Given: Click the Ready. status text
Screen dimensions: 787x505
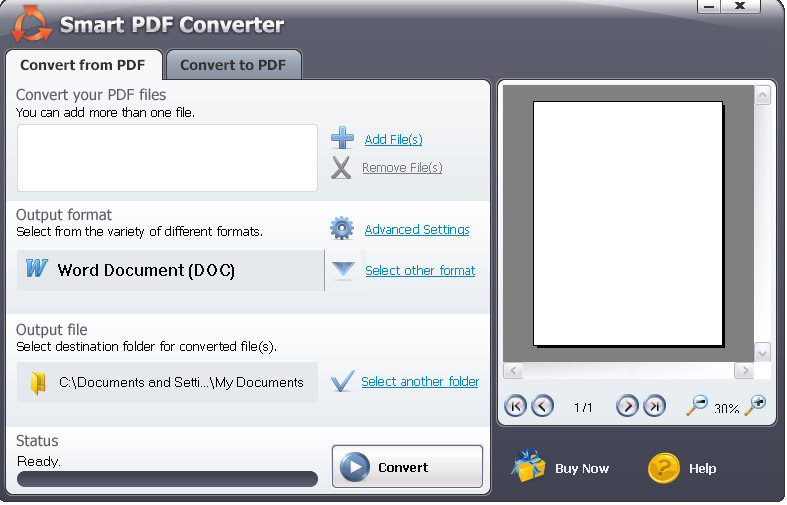Looking at the screenshot, I should 39,461.
